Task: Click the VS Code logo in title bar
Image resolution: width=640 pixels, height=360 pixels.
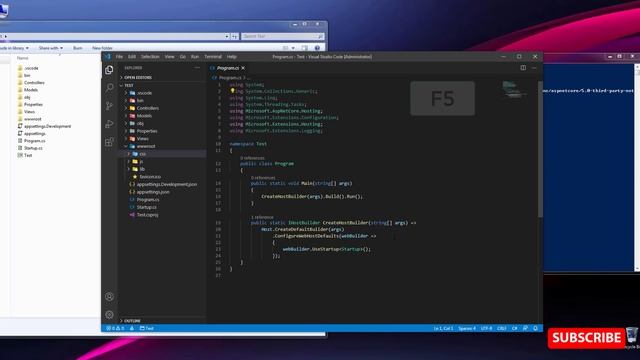Action: 107,57
